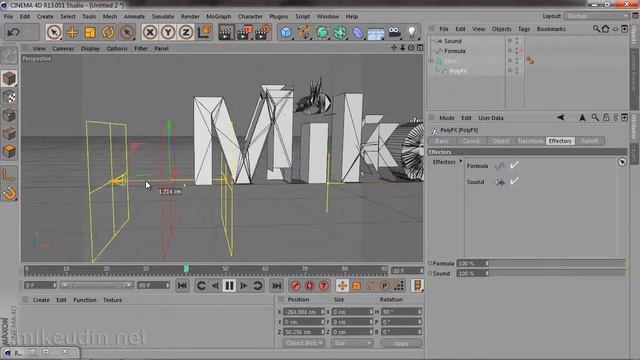Toggle Formula object visibility dots
Image resolution: width=640 pixels, height=360 pixels.
point(517,51)
